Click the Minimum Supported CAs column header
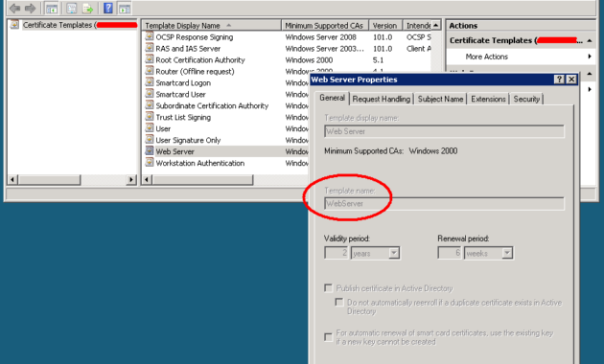604x364 pixels. [325, 26]
